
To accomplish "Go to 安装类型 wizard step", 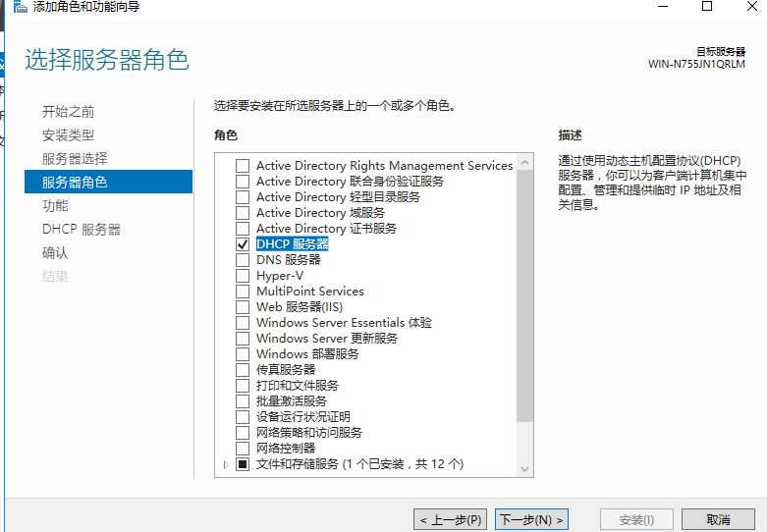I will click(x=68, y=135).
